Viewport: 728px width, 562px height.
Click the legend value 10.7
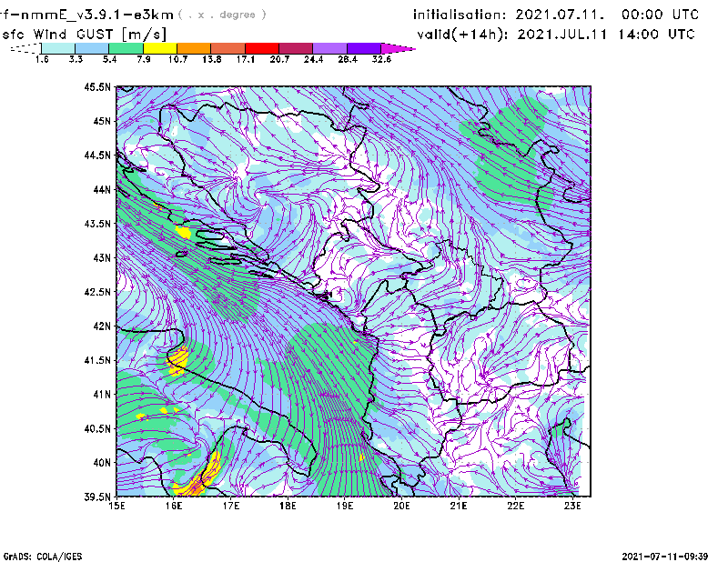(177, 59)
